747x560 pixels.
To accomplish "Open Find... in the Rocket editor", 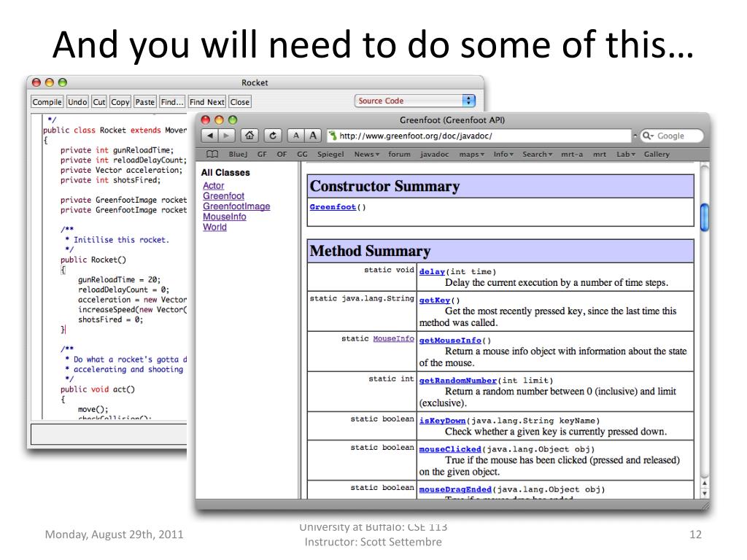I will click(172, 102).
